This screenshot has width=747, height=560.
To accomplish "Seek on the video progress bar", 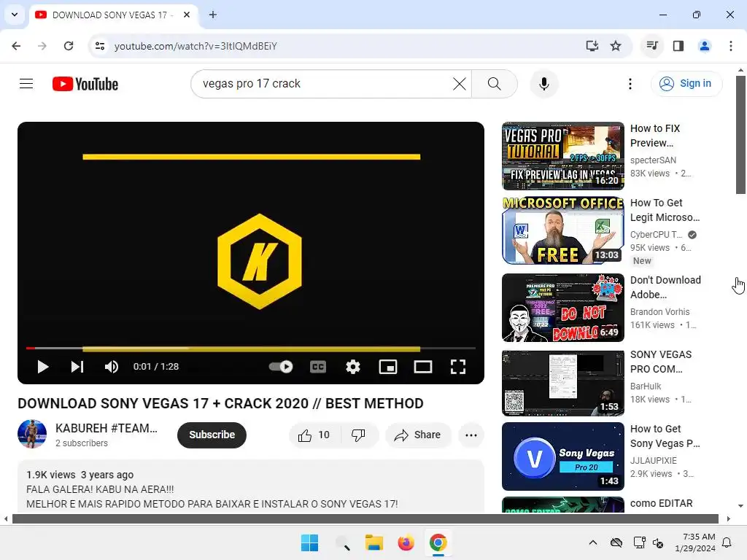I will [251, 348].
